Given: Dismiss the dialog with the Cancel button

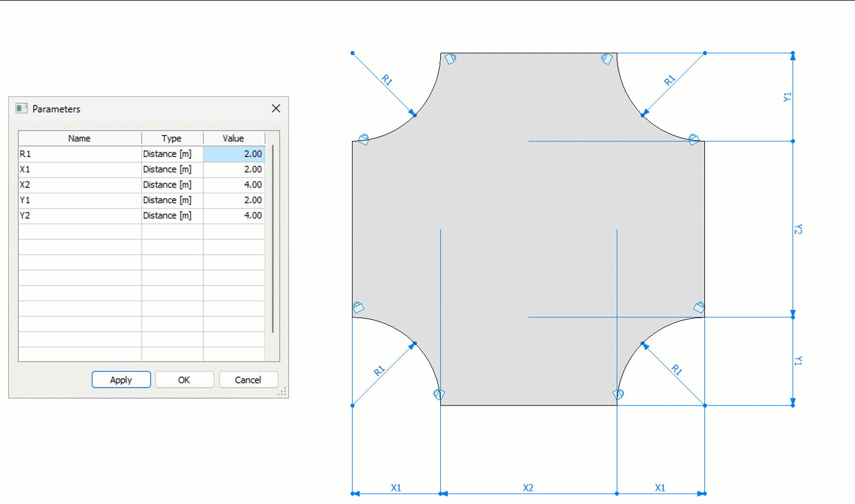Looking at the screenshot, I should 248,379.
